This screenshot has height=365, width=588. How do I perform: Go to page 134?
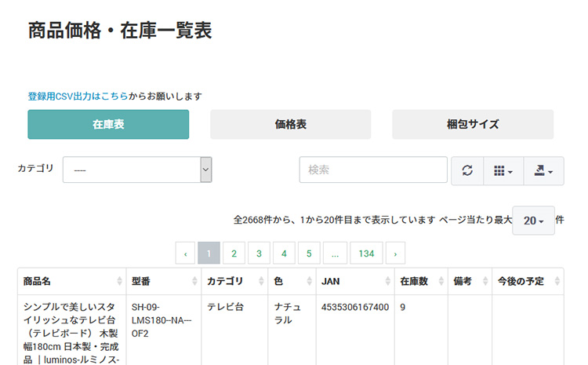pos(366,253)
